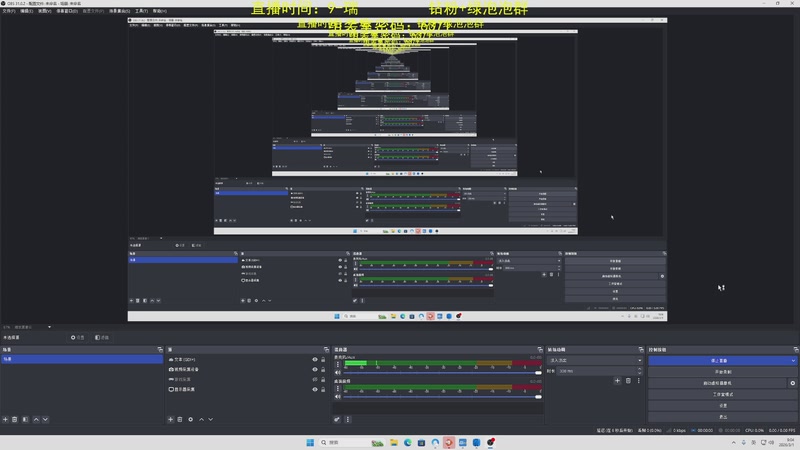Pop out the Audio Mixer dock panel
800x450 pixels.
[540, 349]
